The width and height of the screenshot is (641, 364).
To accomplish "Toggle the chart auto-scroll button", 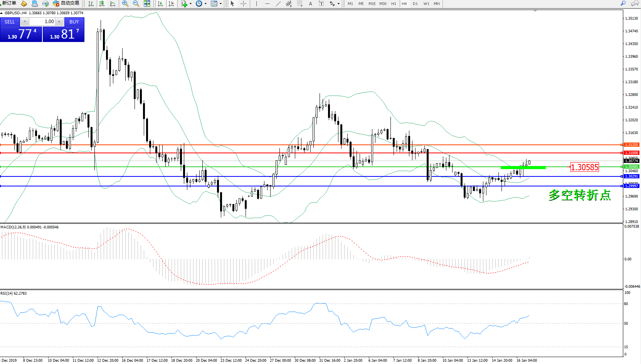I will click(x=160, y=4).
